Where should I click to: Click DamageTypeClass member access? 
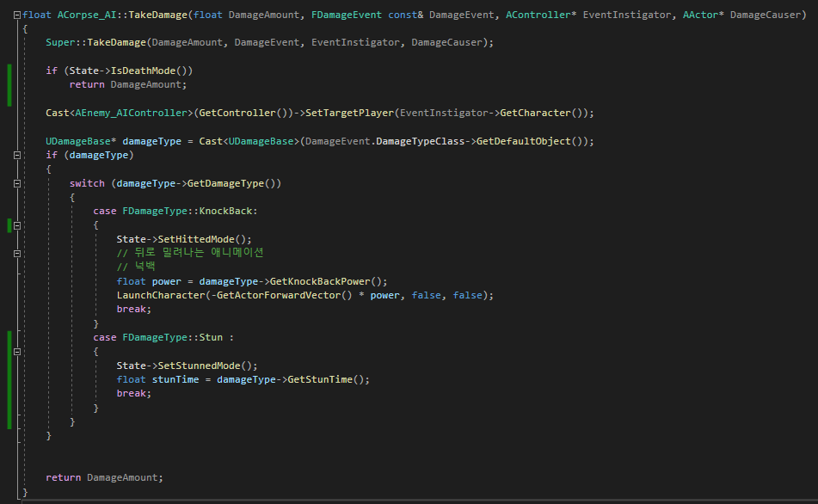(420, 141)
